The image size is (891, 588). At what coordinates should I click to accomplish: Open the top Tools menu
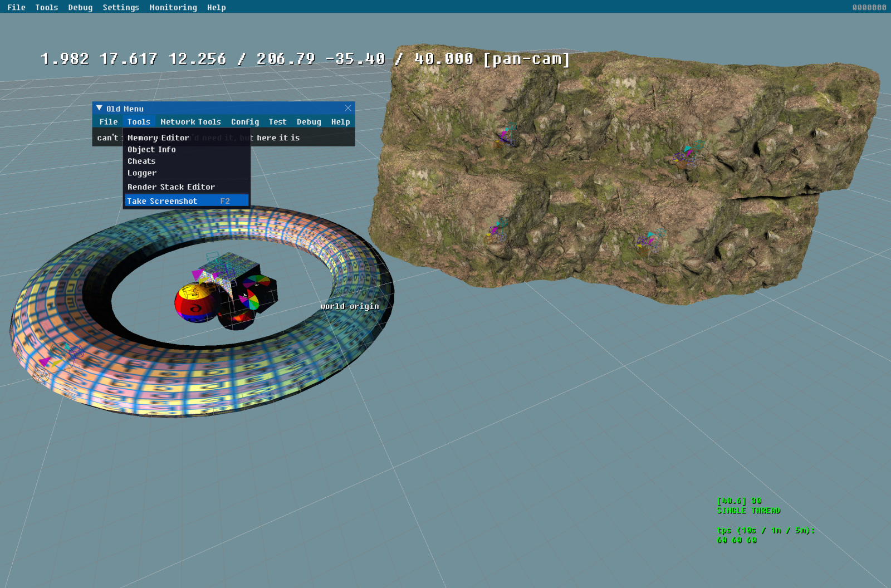(46, 7)
